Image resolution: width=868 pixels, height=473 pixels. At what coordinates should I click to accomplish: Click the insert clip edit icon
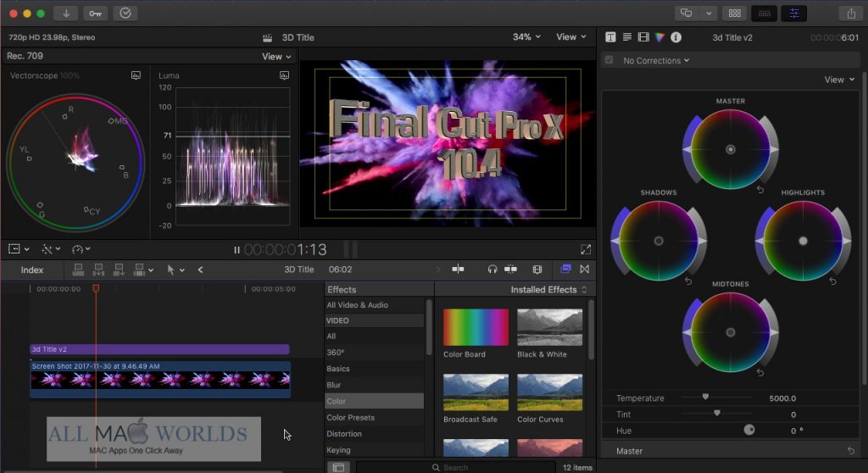point(98,270)
